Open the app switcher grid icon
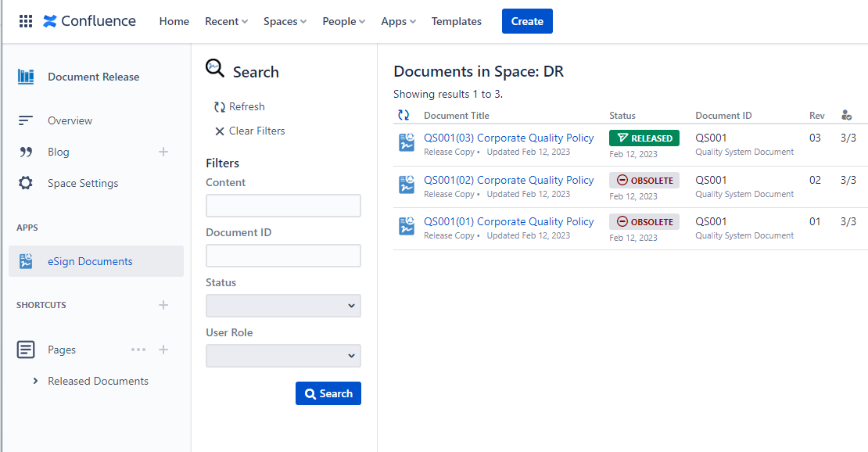The width and height of the screenshot is (868, 452). pos(26,21)
